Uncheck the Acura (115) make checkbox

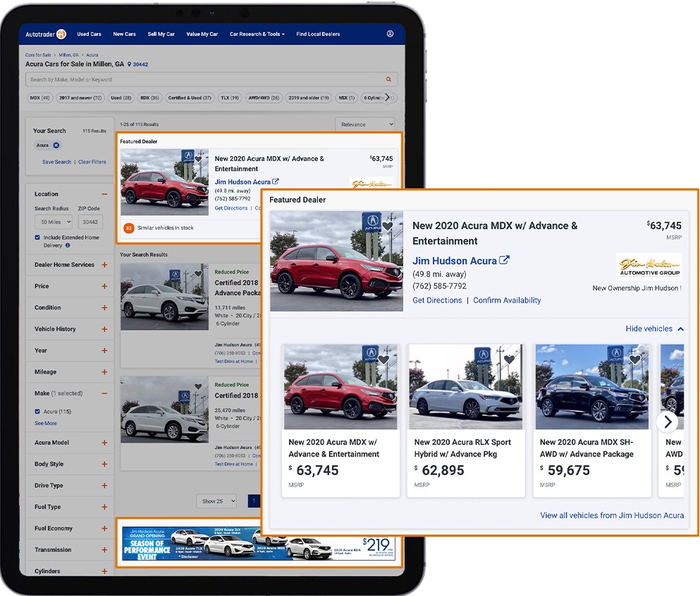(x=37, y=411)
